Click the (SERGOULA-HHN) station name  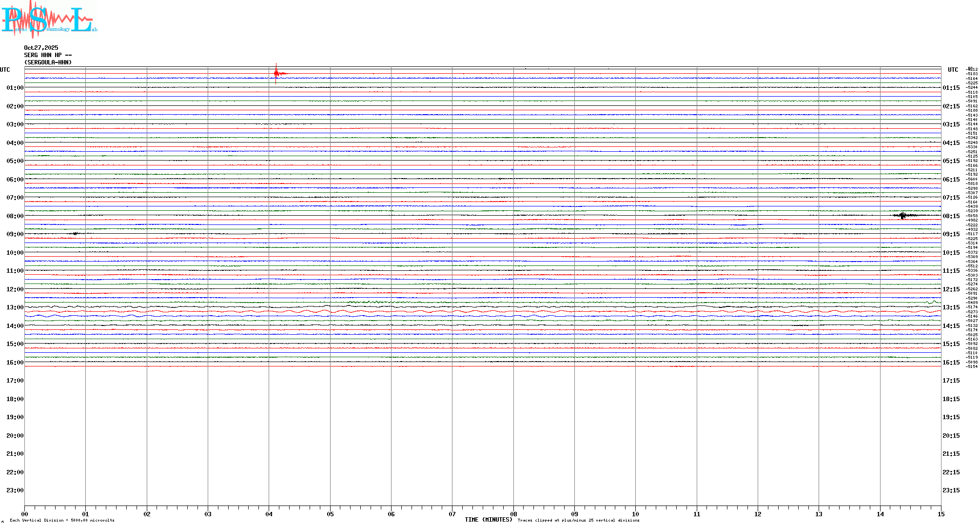coord(48,62)
